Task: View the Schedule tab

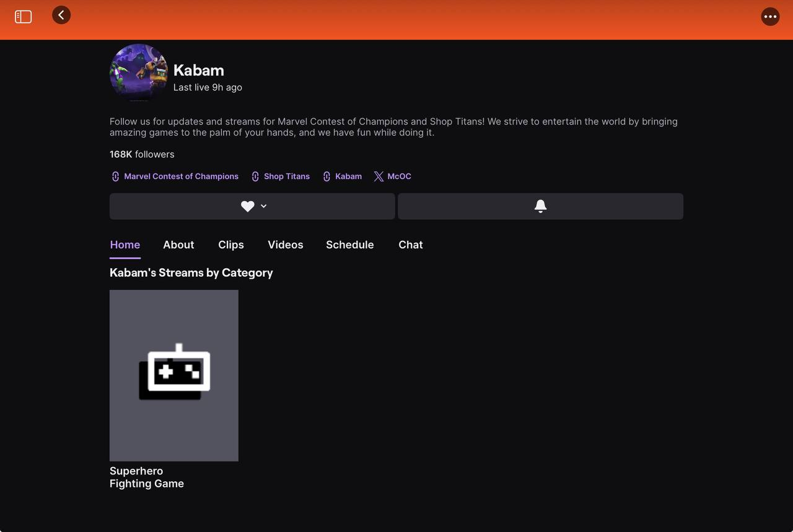Action: [350, 245]
